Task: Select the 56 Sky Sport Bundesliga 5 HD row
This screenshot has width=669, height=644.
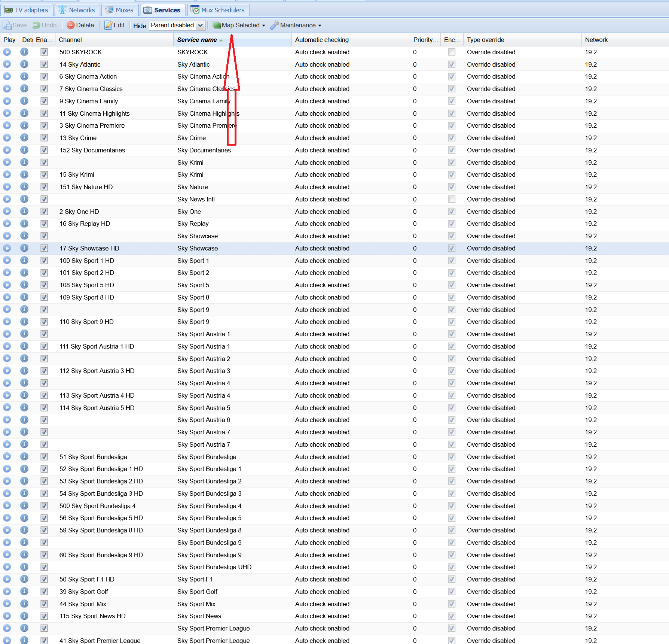Action: click(334, 518)
